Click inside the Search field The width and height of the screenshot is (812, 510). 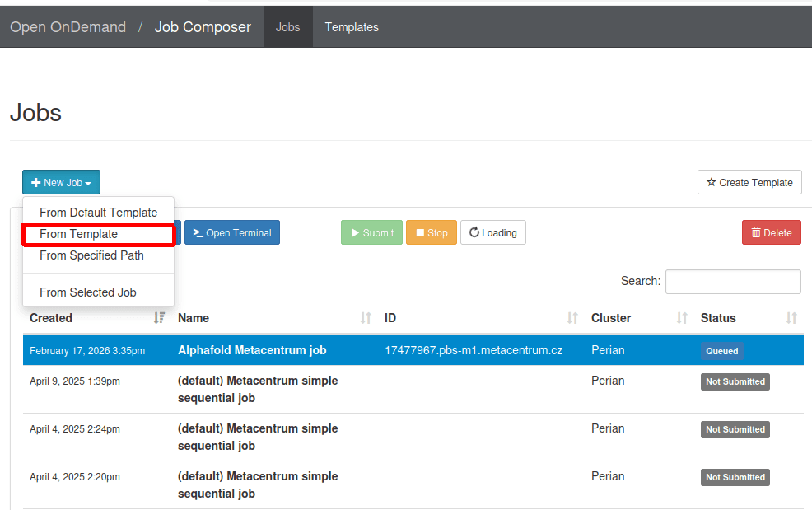(733, 281)
